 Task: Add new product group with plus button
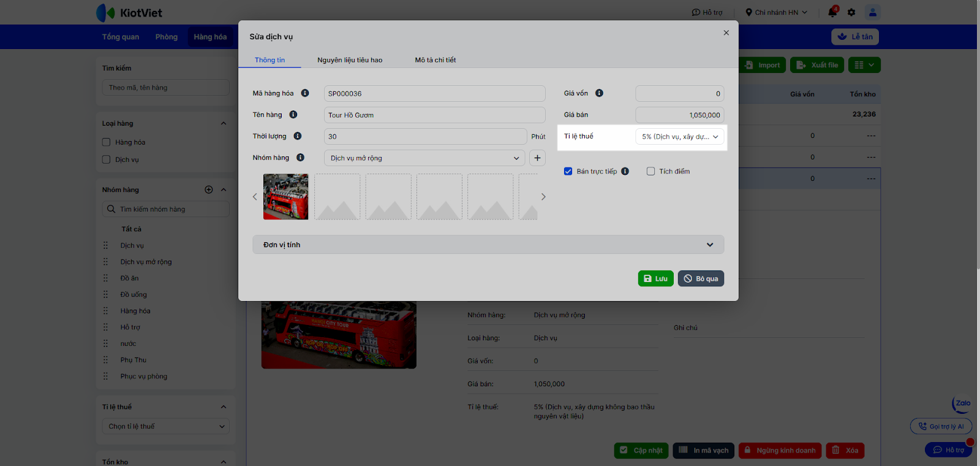(537, 158)
